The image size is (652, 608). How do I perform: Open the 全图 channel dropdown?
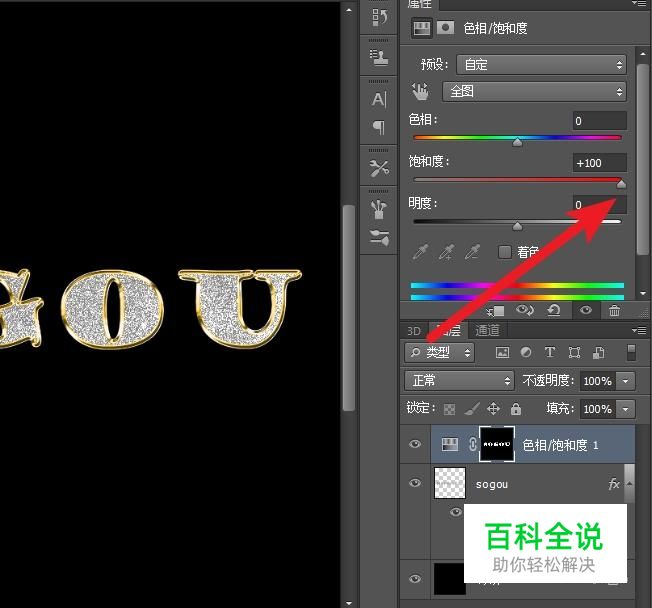[x=534, y=91]
